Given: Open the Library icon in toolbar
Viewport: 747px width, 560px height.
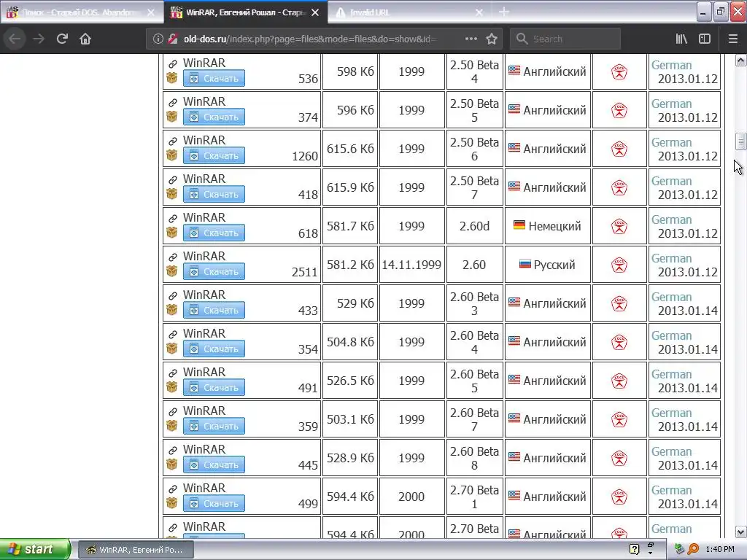Looking at the screenshot, I should coord(681,39).
